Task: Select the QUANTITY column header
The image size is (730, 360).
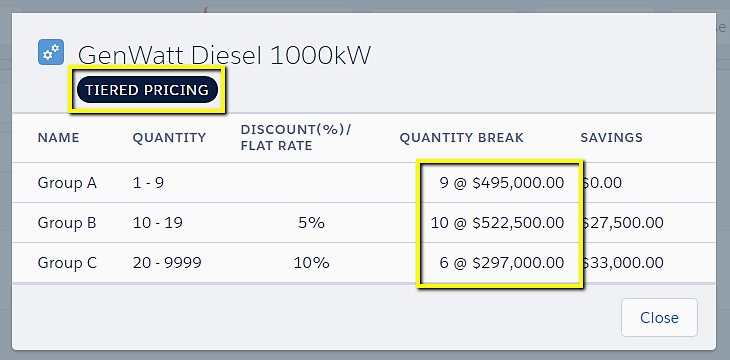Action: [x=169, y=138]
